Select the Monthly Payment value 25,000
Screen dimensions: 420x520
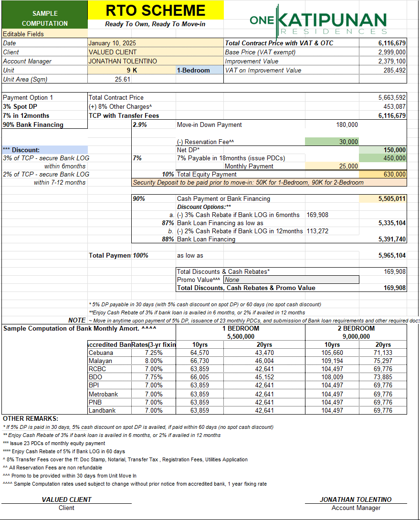click(332, 166)
